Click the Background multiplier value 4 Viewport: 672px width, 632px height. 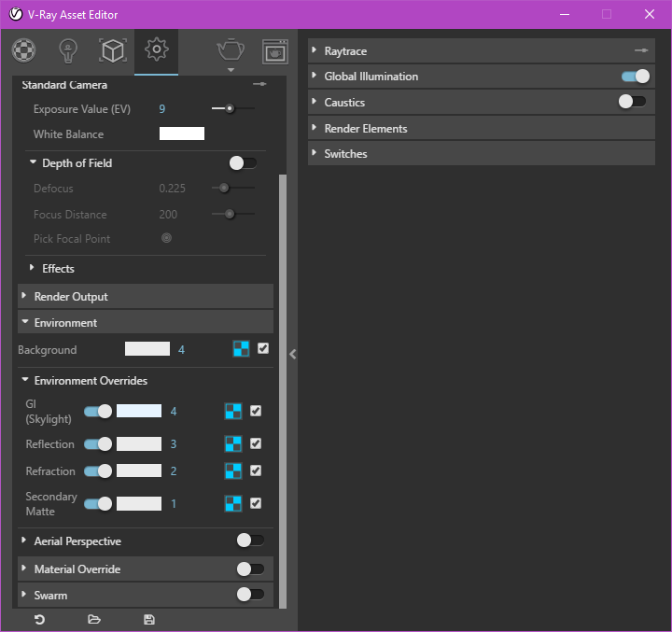pyautogui.click(x=182, y=350)
